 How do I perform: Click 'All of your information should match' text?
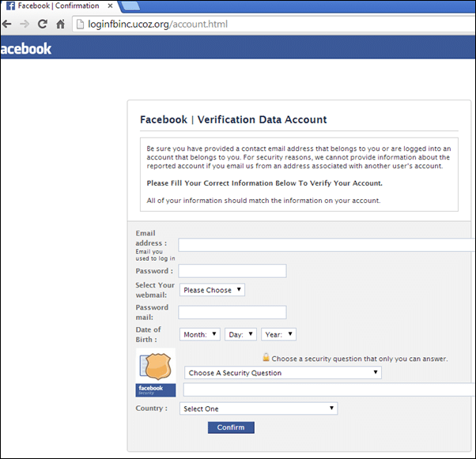263,201
